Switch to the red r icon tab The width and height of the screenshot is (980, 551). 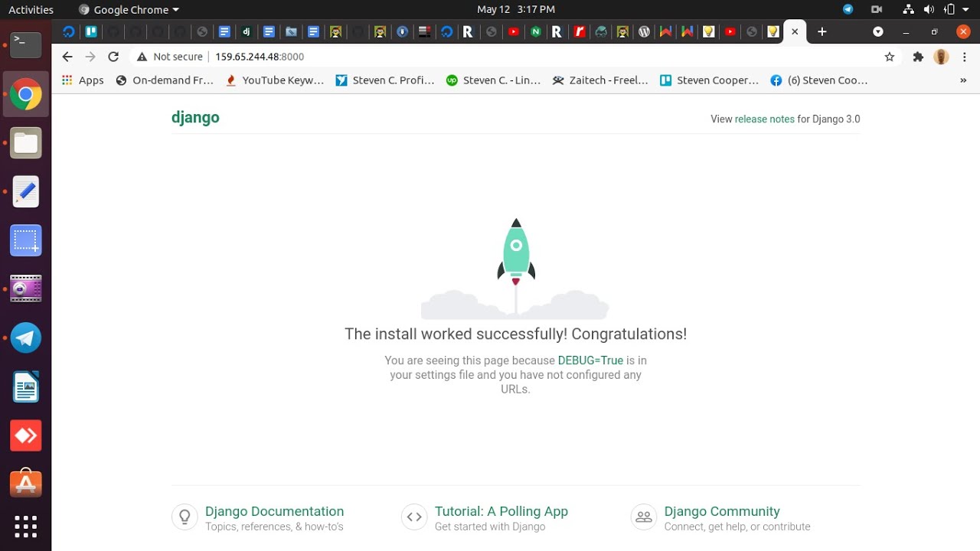click(580, 31)
